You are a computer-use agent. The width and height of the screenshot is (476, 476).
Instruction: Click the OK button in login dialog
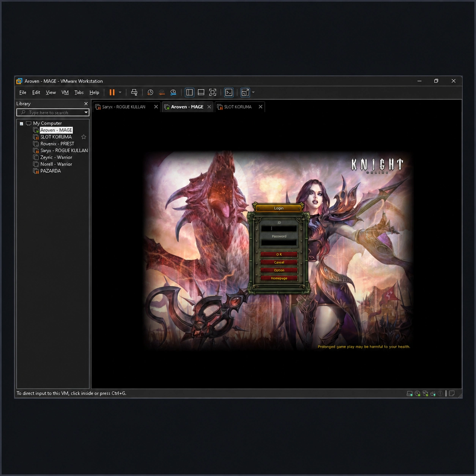279,254
